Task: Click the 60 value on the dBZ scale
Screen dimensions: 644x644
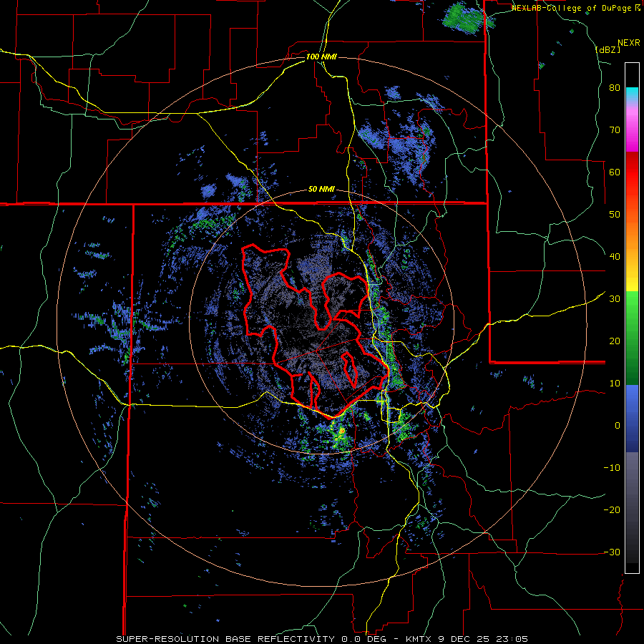Action: coord(615,172)
